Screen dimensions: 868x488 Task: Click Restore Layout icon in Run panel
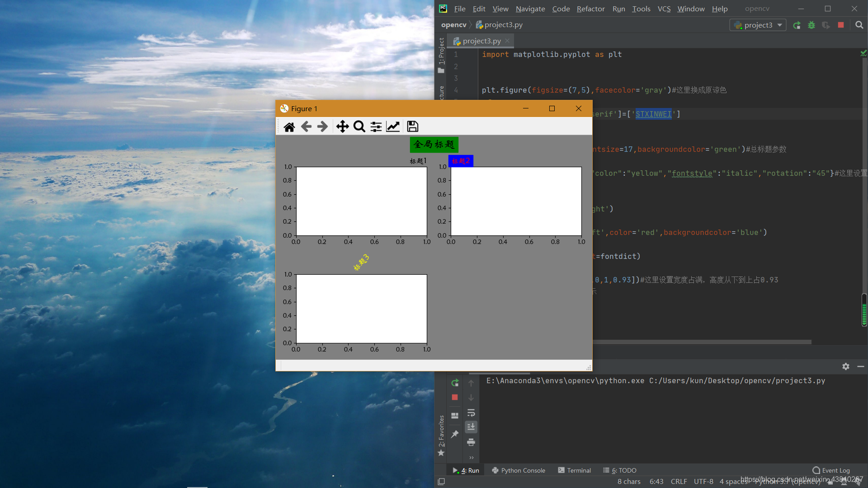pos(455,415)
